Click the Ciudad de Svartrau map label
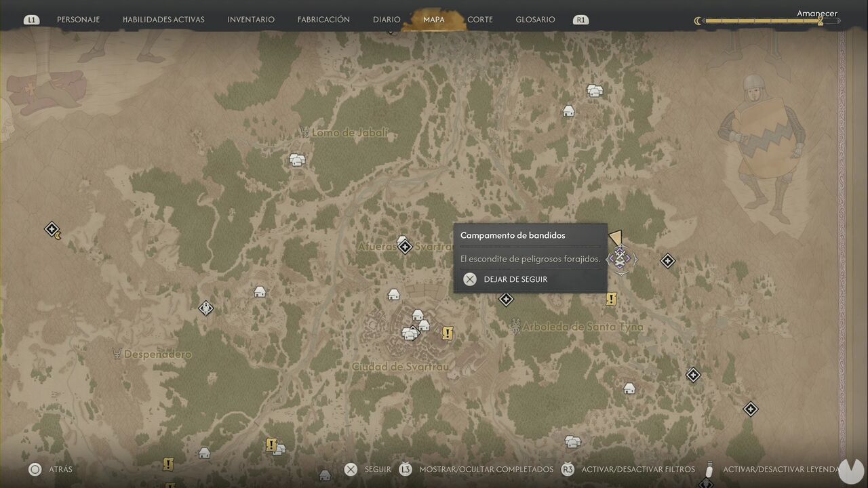Image resolution: width=868 pixels, height=488 pixels. 400,367
